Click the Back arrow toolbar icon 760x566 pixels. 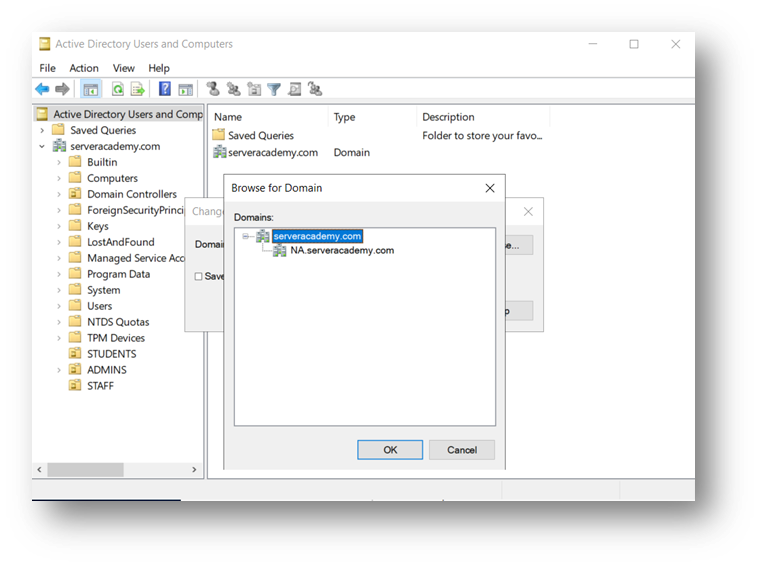click(x=42, y=89)
